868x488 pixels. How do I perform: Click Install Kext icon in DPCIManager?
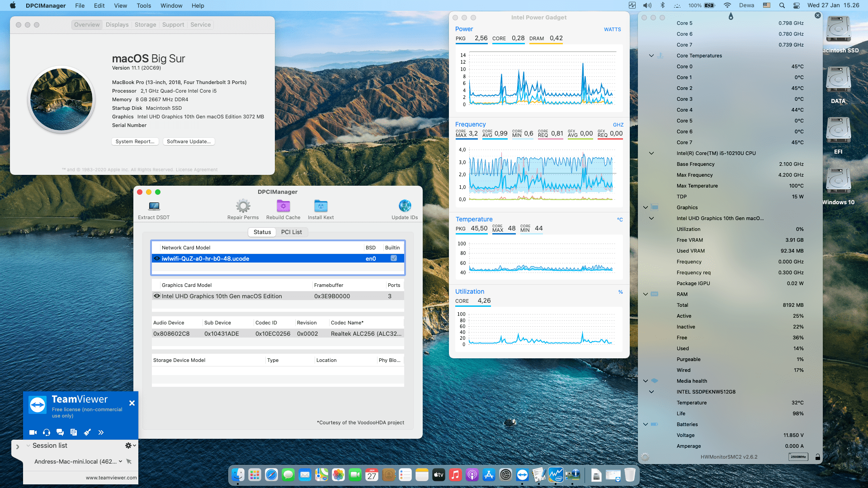tap(321, 206)
